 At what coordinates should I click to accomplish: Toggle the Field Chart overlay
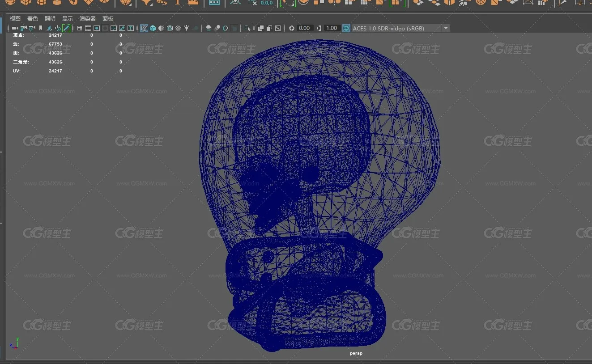[114, 28]
